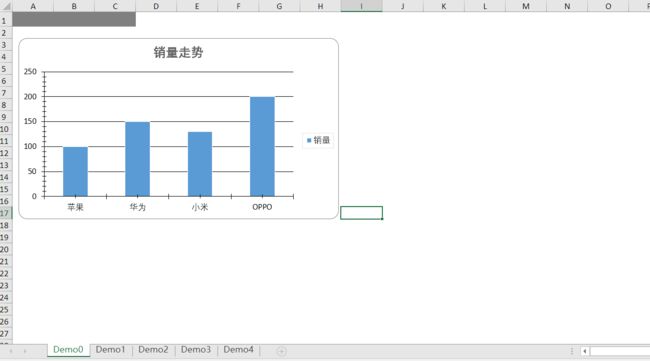The height and width of the screenshot is (361, 650).
Task: Select column B header
Action: [74, 6]
